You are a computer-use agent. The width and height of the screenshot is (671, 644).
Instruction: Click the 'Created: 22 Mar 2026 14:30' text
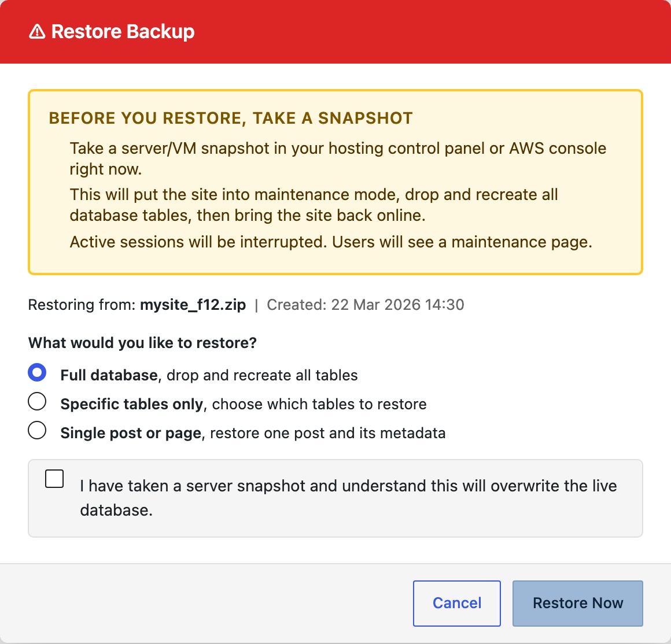(366, 305)
